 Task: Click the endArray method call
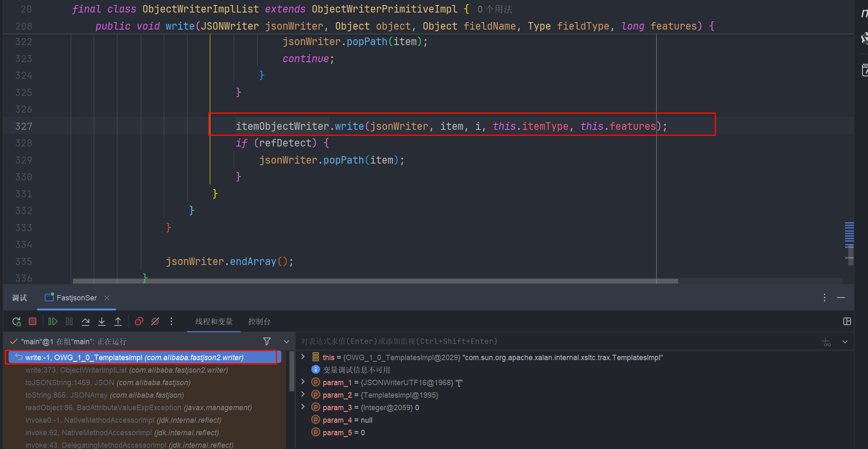[x=253, y=261]
